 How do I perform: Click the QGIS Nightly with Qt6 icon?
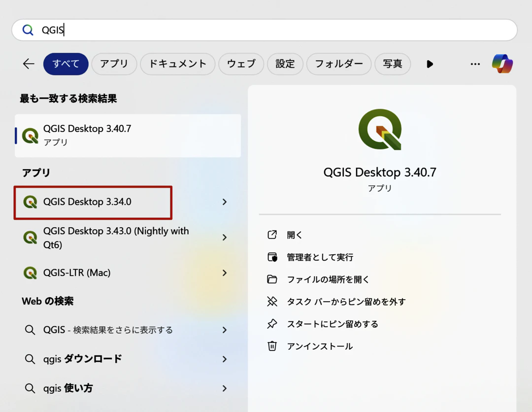point(31,237)
